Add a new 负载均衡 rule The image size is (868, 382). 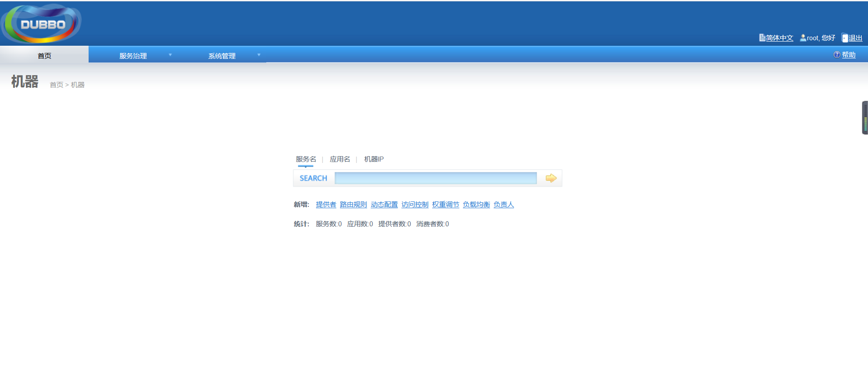coord(476,205)
